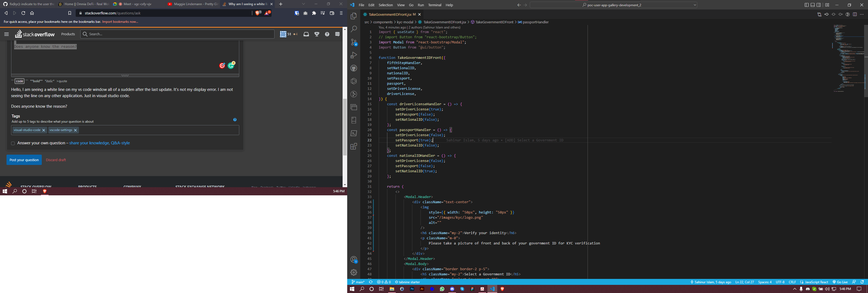This screenshot has height=293, width=868.
Task: Check 'Answer your own question' checkbox
Action: [x=13, y=143]
